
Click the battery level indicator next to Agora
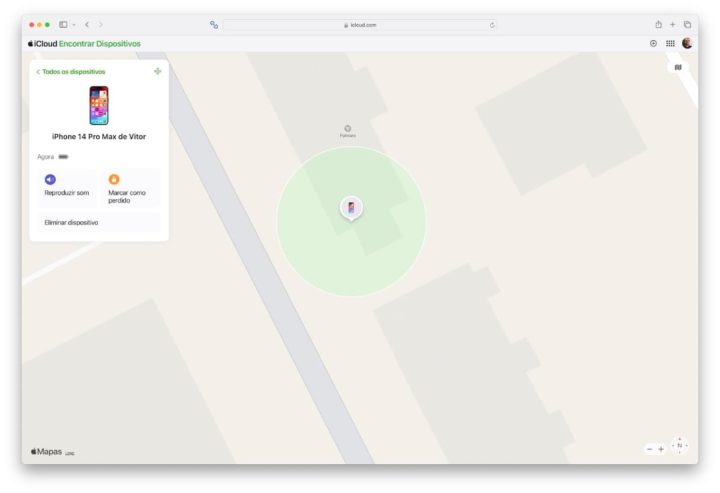63,157
